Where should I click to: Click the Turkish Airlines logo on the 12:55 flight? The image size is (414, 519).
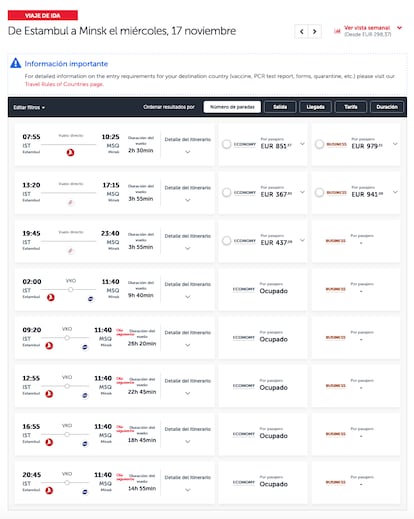click(49, 394)
